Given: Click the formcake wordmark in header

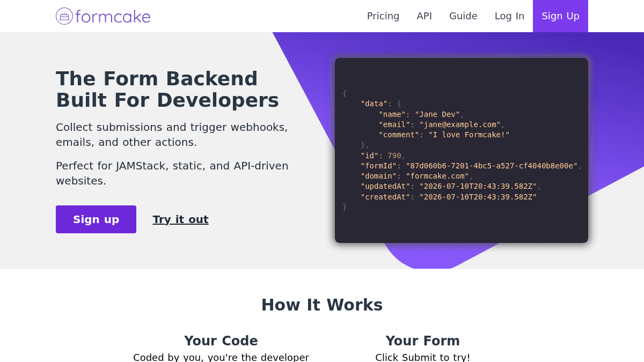Looking at the screenshot, I should (x=113, y=16).
